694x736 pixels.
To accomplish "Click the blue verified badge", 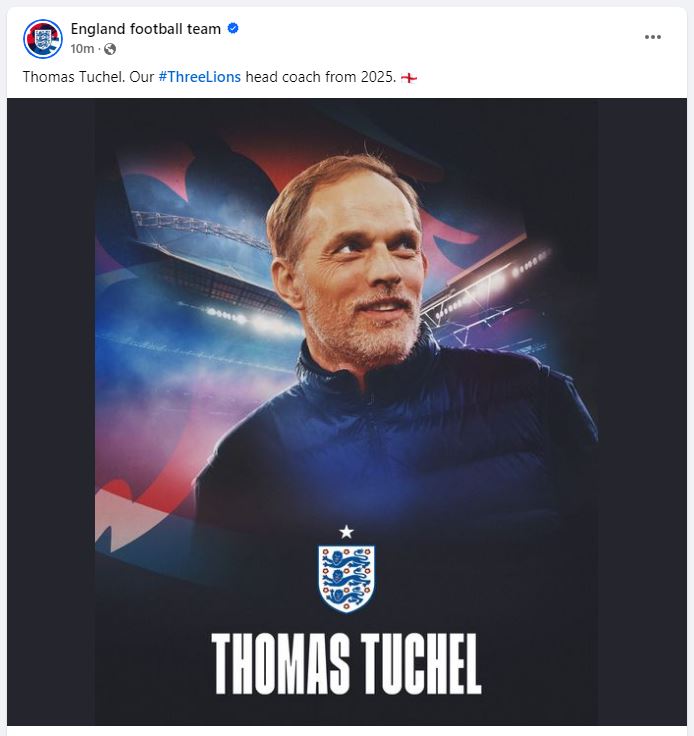I will click(x=233, y=29).
